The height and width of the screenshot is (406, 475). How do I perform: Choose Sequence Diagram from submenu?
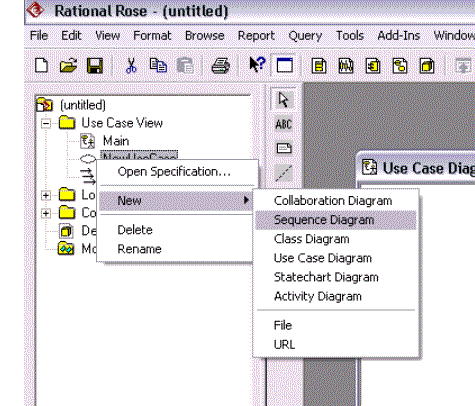click(x=336, y=220)
